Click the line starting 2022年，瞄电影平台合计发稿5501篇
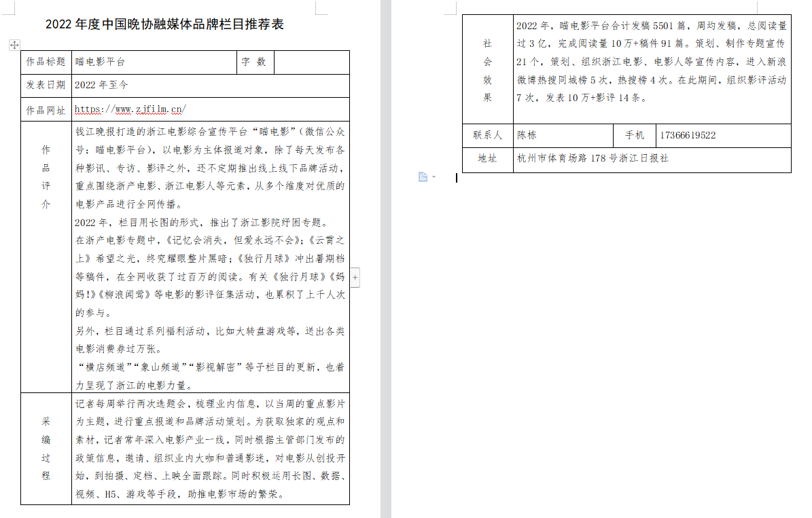The image size is (812, 518). pyautogui.click(x=652, y=25)
